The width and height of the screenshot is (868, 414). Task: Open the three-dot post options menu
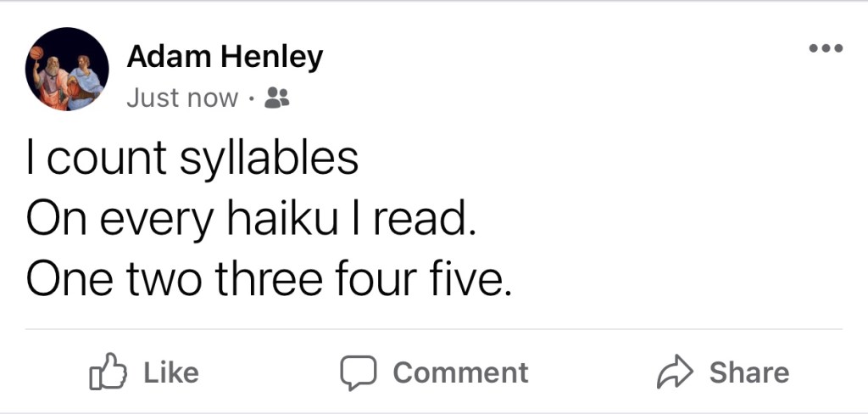click(825, 49)
